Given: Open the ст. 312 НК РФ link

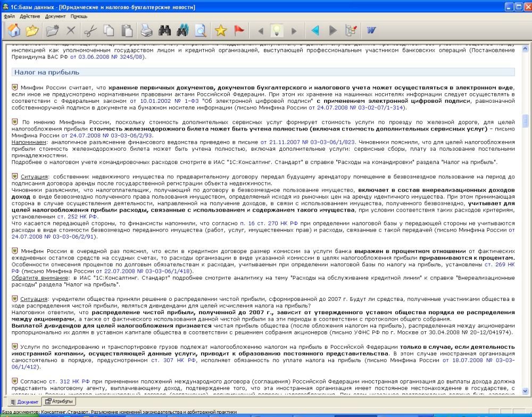Looking at the screenshot, I should pos(62,381).
